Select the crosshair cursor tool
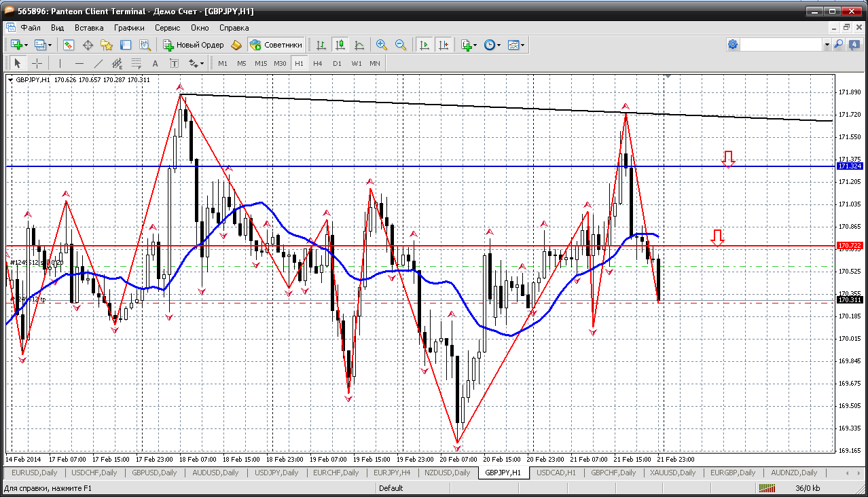The width and height of the screenshot is (868, 497). (x=37, y=63)
